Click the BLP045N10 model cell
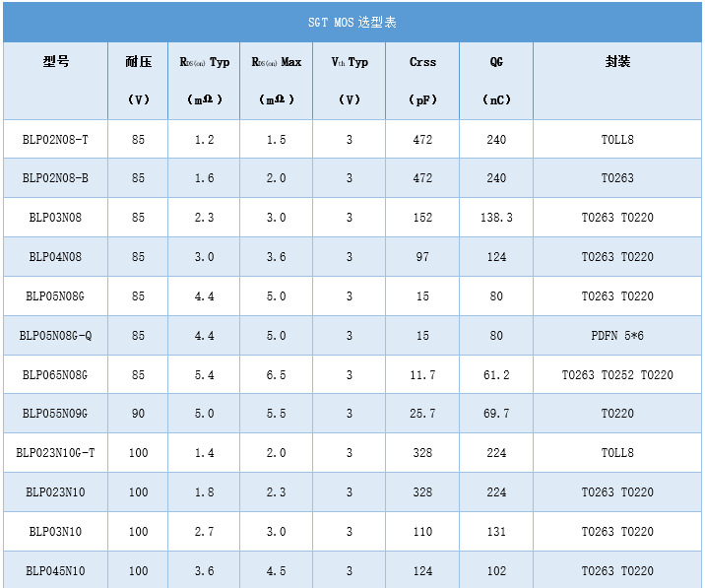The width and height of the screenshot is (705, 588). (55, 571)
